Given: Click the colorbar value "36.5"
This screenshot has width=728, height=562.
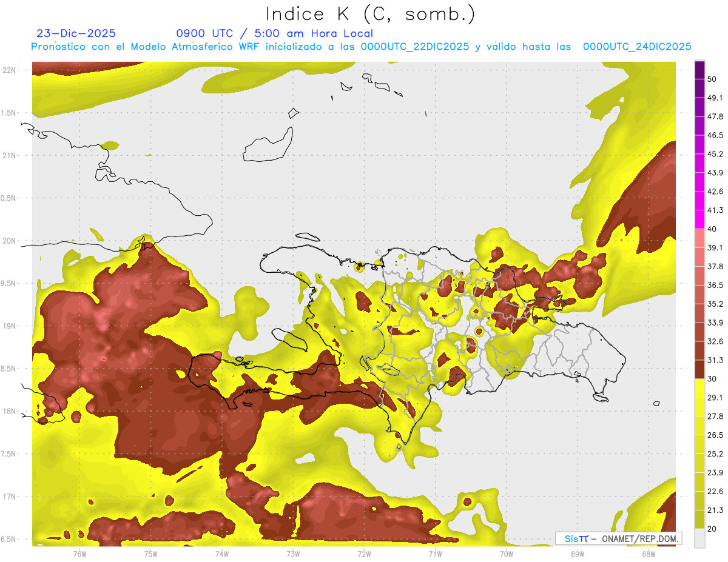Looking at the screenshot, I should pyautogui.click(x=715, y=285).
